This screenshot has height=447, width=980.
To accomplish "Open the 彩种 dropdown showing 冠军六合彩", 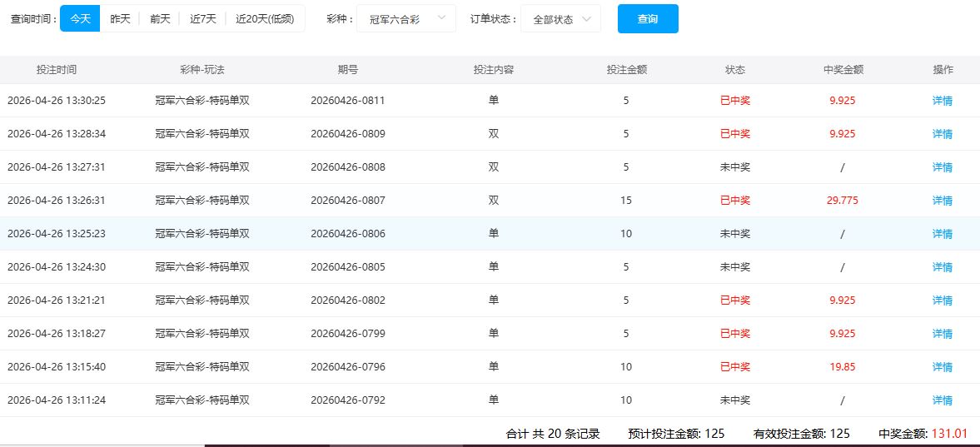I will (406, 19).
